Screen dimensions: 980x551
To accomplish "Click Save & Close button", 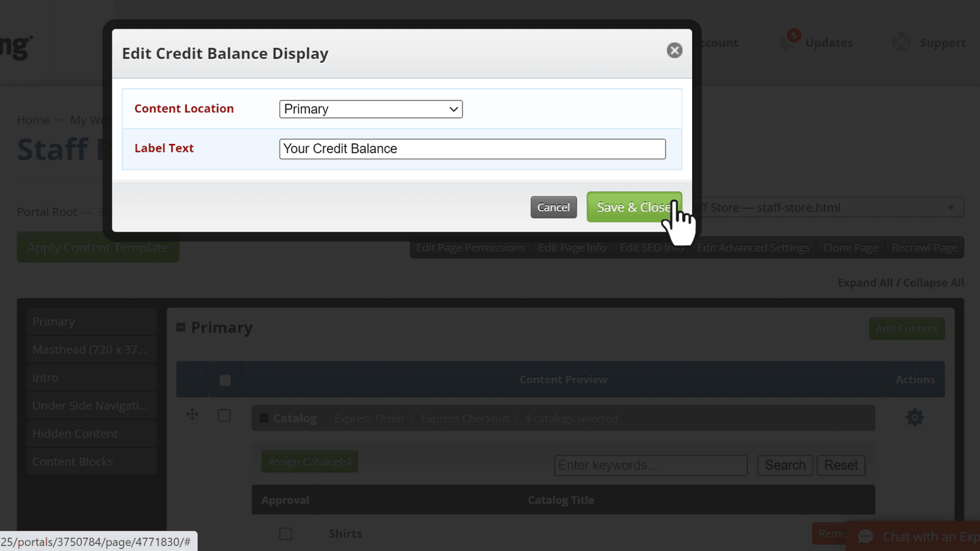I will click(633, 207).
